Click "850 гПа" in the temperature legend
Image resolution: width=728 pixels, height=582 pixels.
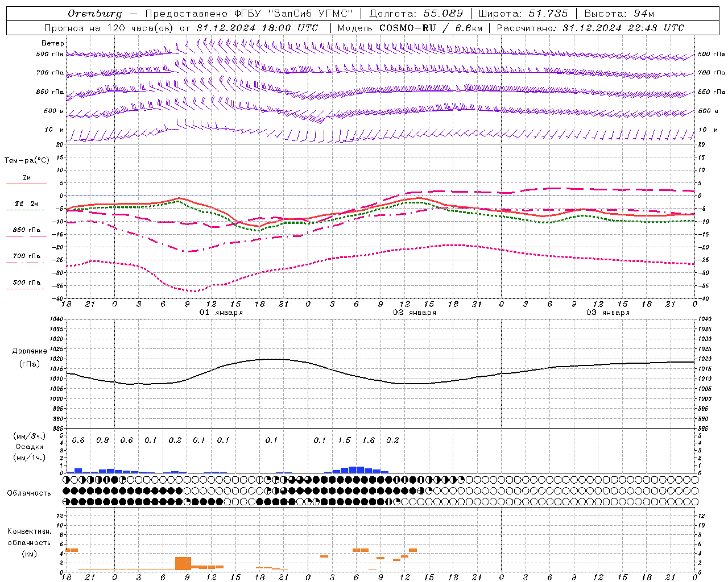[x=27, y=230]
